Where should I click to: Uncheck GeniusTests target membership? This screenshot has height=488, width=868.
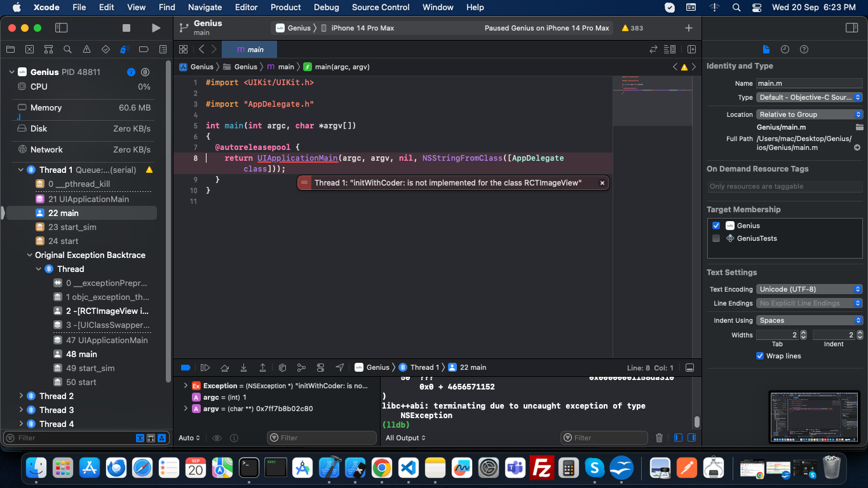click(716, 238)
